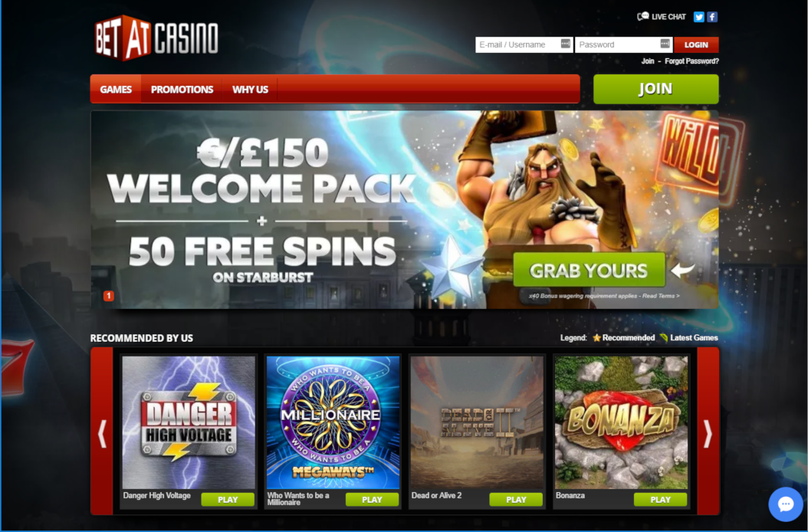
Task: Open the Why Us menu tab
Action: click(250, 89)
